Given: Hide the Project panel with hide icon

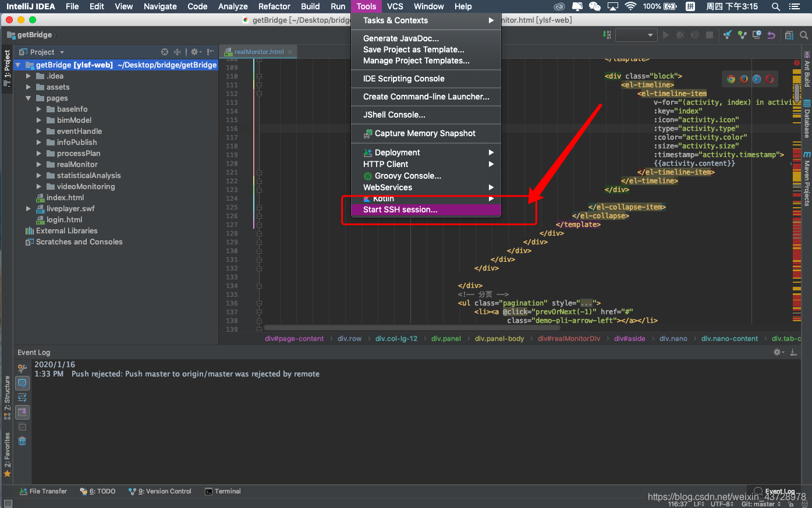Looking at the screenshot, I should [x=210, y=52].
